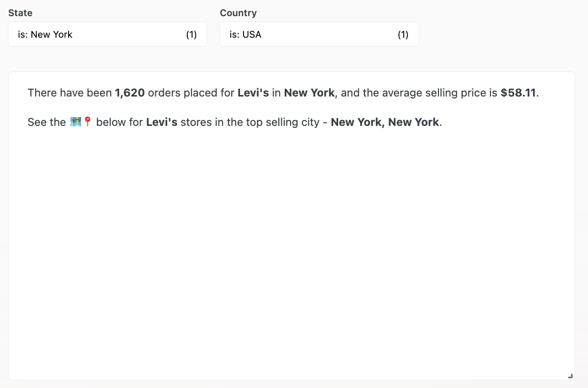The image size is (588, 388).
Task: Click the State filter (1) count
Action: [191, 34]
